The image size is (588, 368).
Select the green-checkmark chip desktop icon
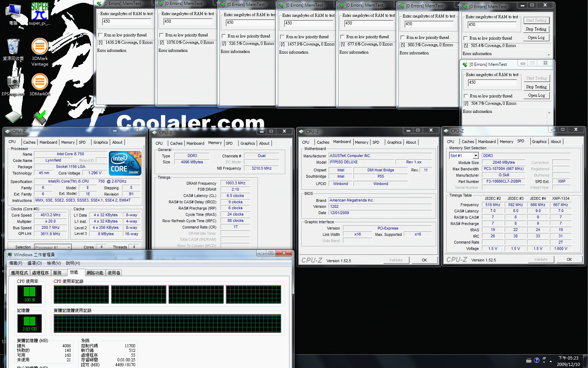(40, 118)
